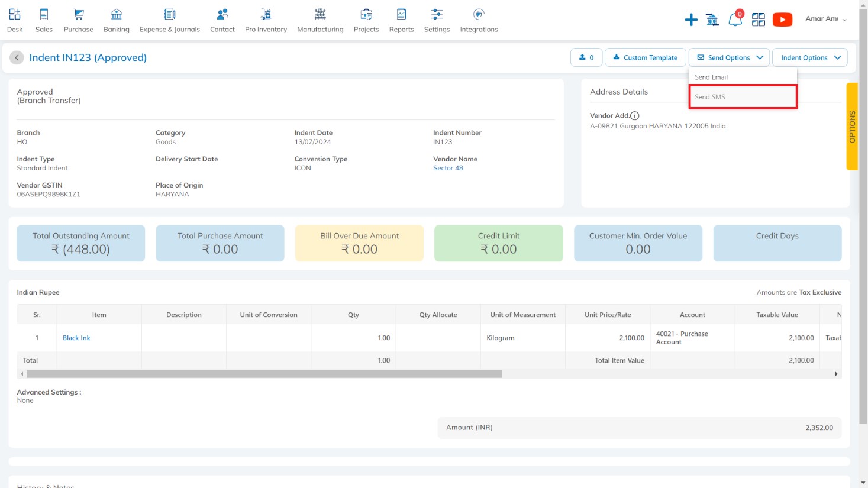Click the table scrollbar left arrow
The height and width of the screenshot is (488, 868).
tap(22, 374)
